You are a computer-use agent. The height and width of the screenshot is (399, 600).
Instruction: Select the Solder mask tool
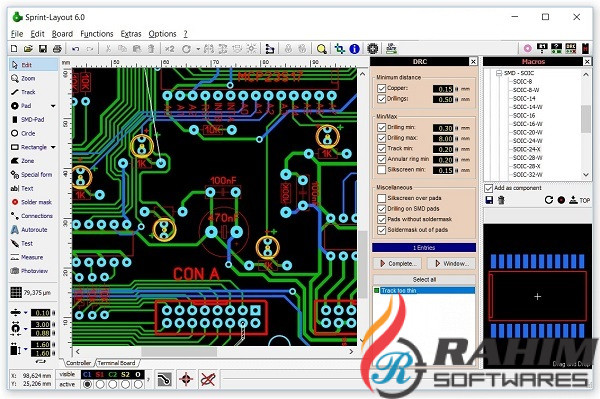(33, 202)
